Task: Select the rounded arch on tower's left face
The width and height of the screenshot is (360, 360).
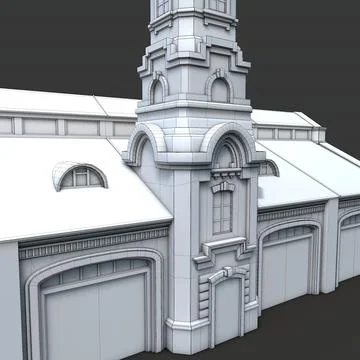Action: tap(145, 144)
